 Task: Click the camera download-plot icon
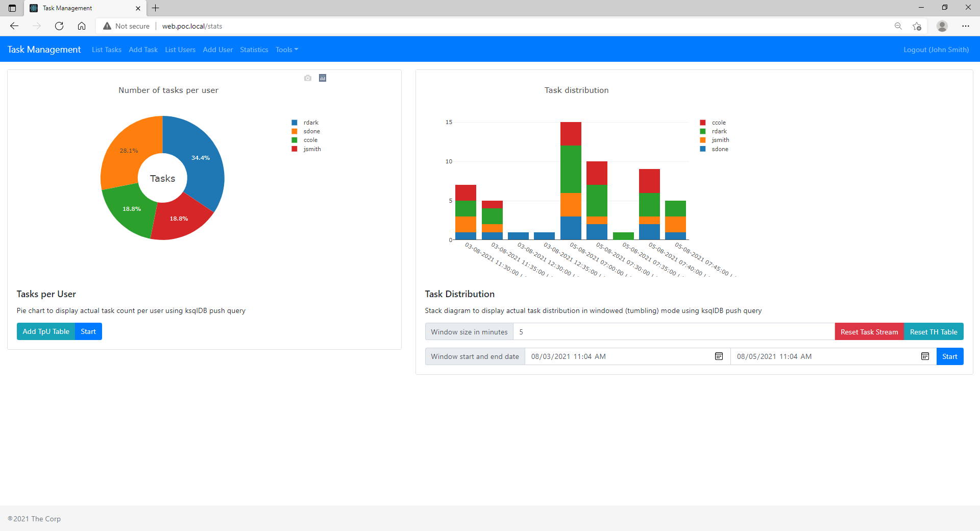[308, 78]
